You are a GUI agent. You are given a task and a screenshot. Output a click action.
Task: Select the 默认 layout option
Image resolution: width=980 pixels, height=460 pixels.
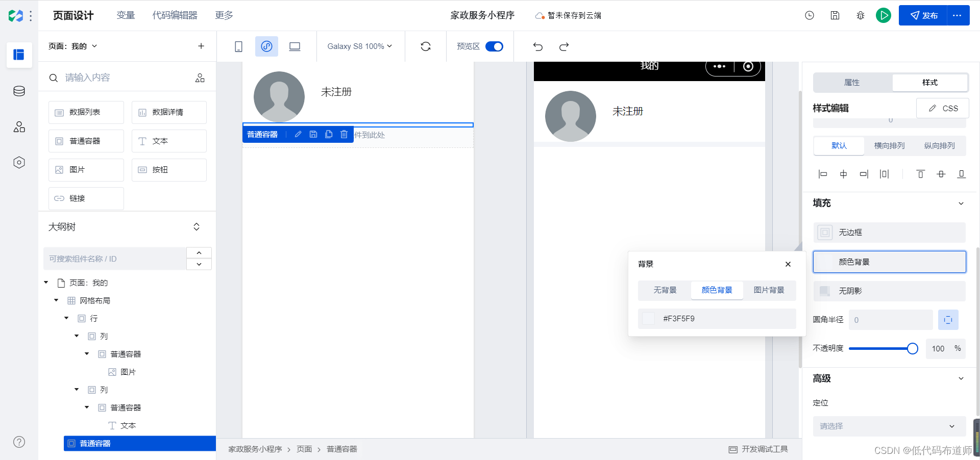pyautogui.click(x=839, y=146)
